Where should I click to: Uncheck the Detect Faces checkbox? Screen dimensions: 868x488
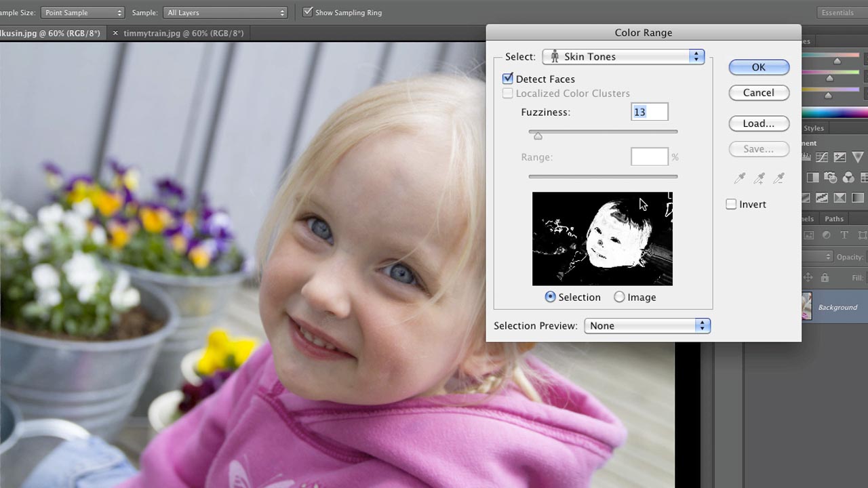coord(508,79)
